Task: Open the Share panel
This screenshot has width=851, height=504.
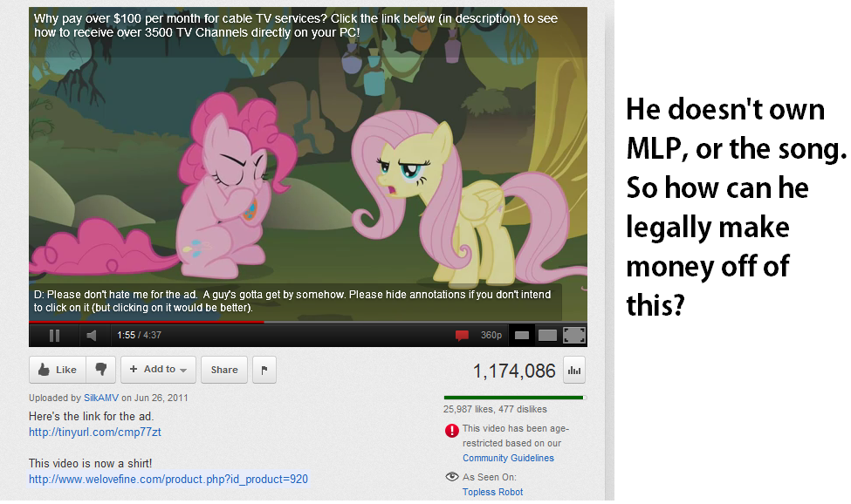Action: click(224, 370)
